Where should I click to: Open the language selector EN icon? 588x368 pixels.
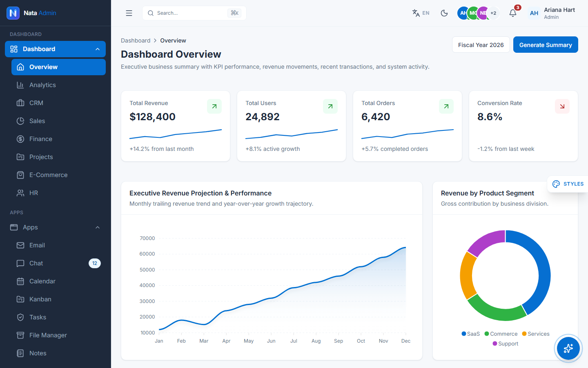(421, 13)
